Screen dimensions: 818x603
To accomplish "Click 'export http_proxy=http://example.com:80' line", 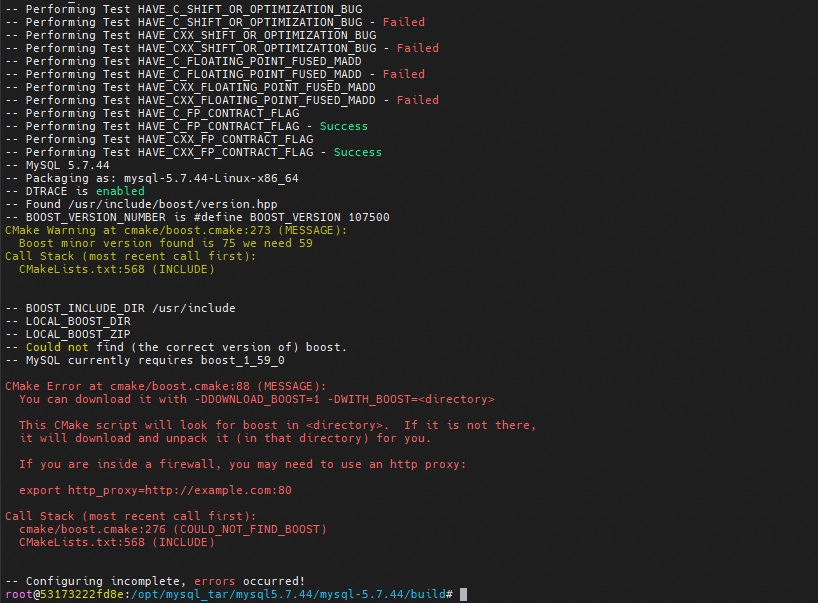I will 155,491.
